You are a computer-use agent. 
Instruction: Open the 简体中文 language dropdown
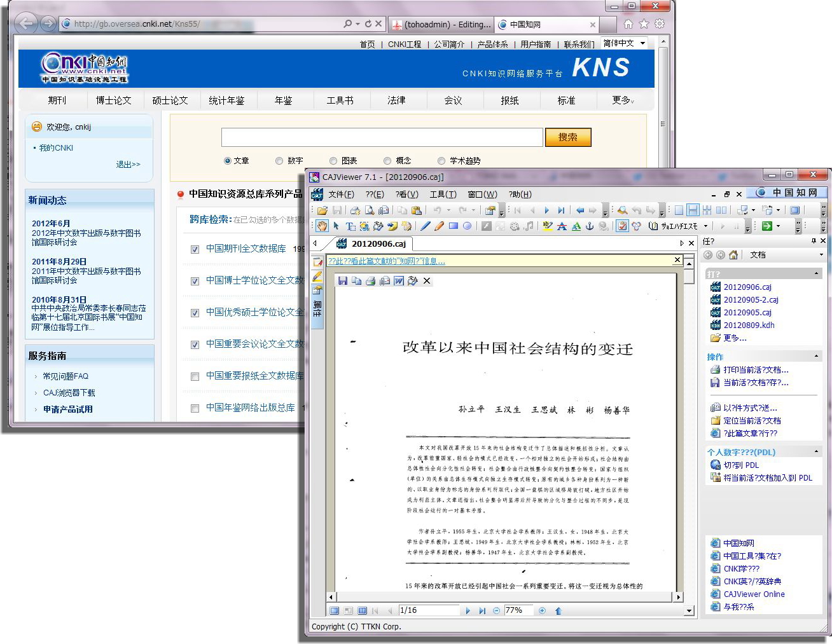point(624,43)
